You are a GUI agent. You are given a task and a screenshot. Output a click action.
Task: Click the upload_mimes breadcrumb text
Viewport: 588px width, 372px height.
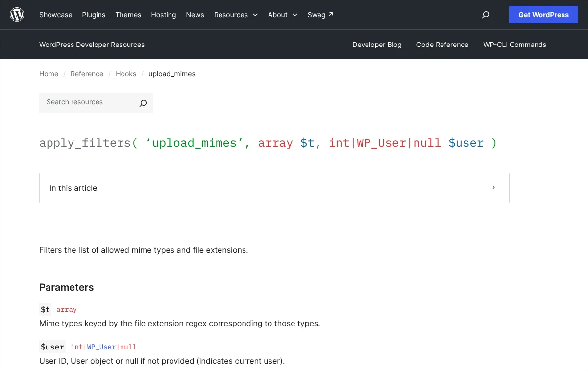click(172, 74)
